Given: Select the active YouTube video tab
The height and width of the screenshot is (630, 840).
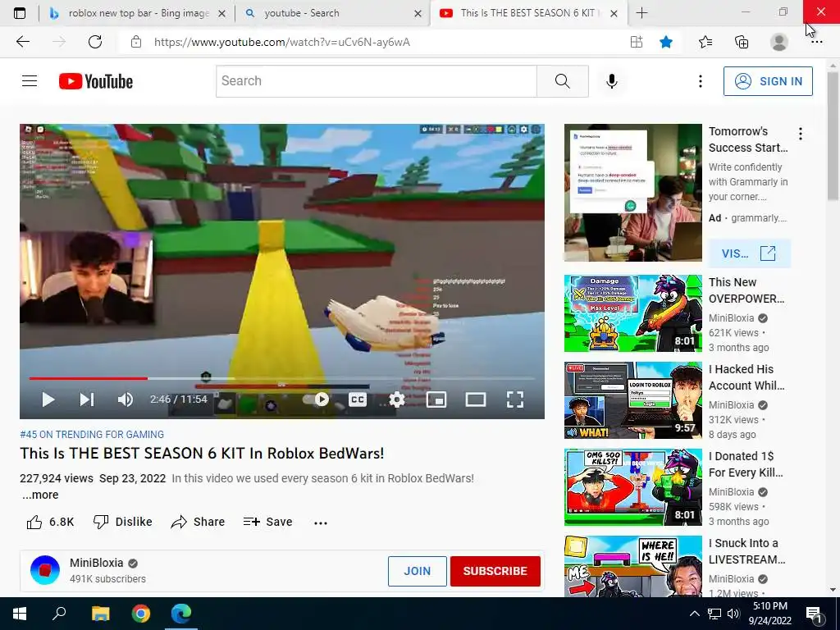Looking at the screenshot, I should 527,13.
